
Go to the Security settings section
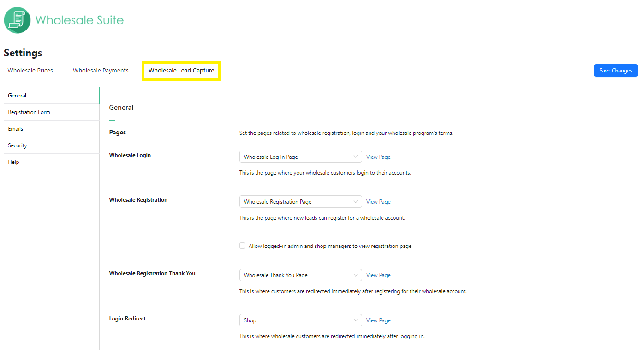[17, 145]
